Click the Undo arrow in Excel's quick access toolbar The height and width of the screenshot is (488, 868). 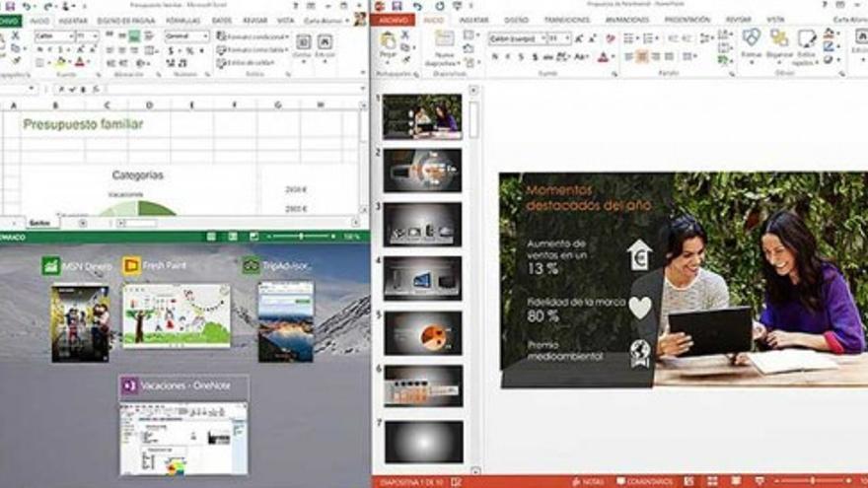[28, 6]
